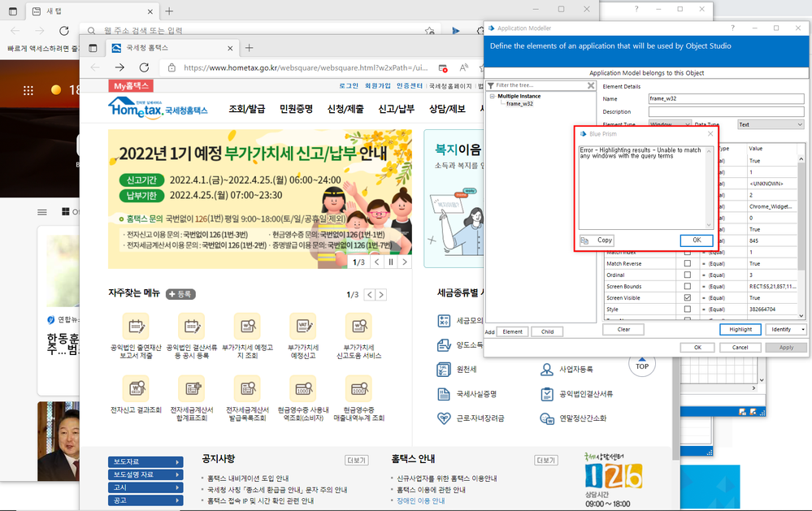Open the 신청/제출 menu

click(345, 109)
